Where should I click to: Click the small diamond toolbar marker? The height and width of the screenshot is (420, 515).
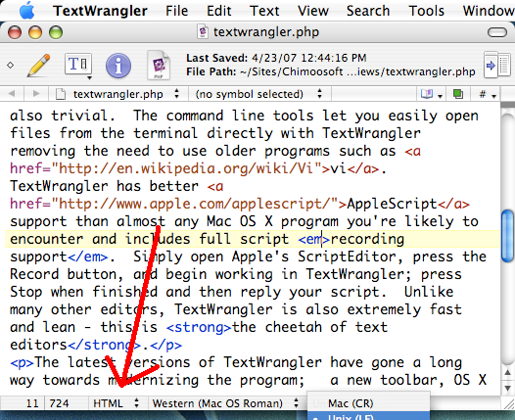[10, 66]
